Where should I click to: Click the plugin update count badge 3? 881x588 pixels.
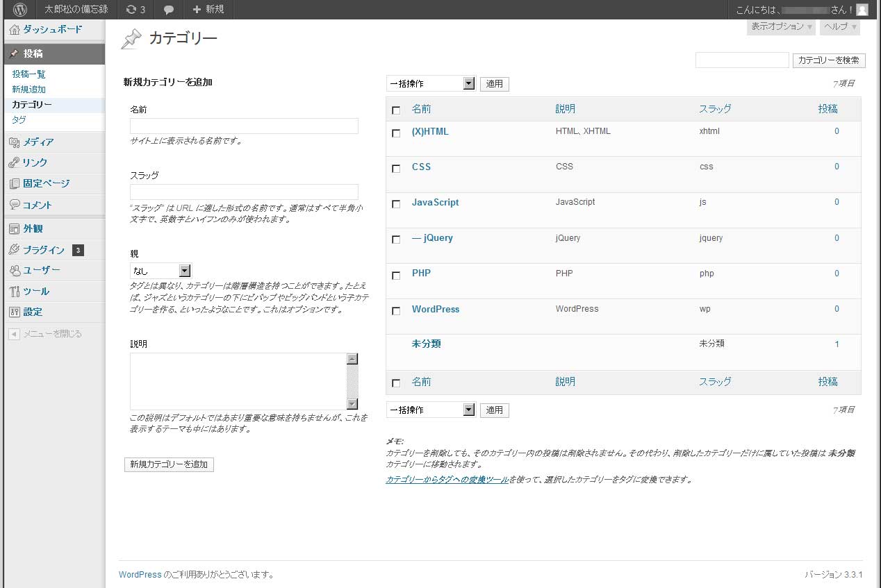click(x=79, y=250)
